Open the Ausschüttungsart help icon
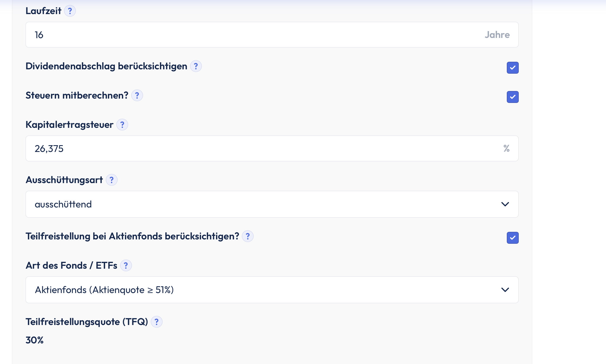Screen dimensions: 606x364 [x=111, y=180]
